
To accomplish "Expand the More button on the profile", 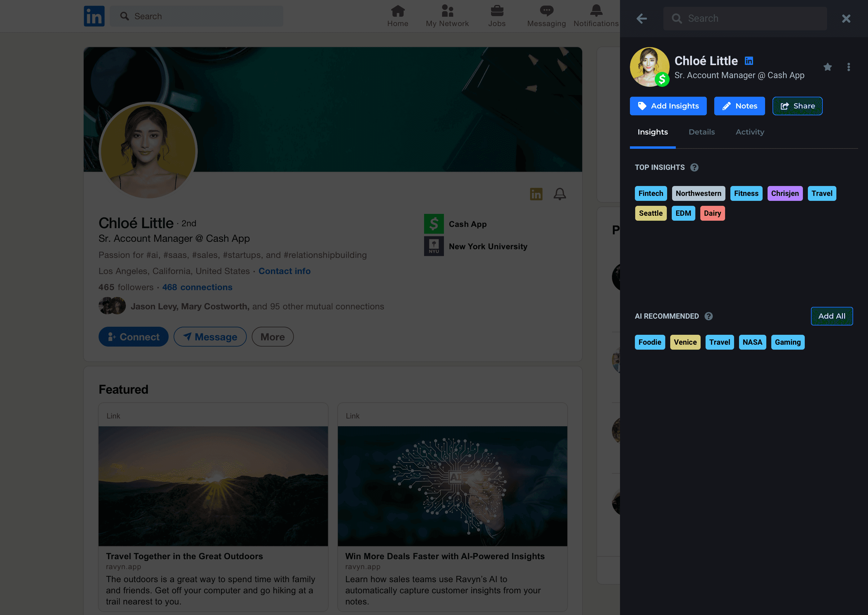I will click(x=272, y=337).
